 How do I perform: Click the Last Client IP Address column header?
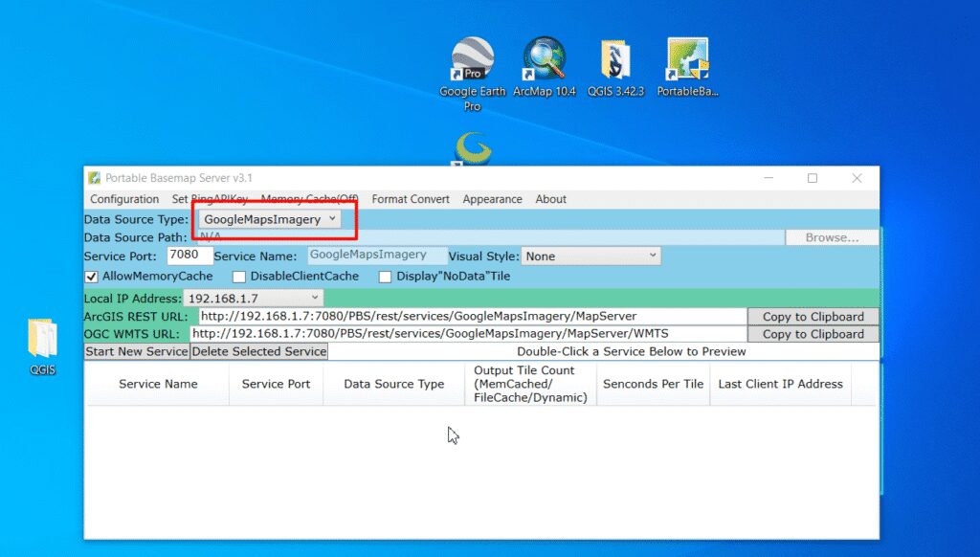(781, 384)
